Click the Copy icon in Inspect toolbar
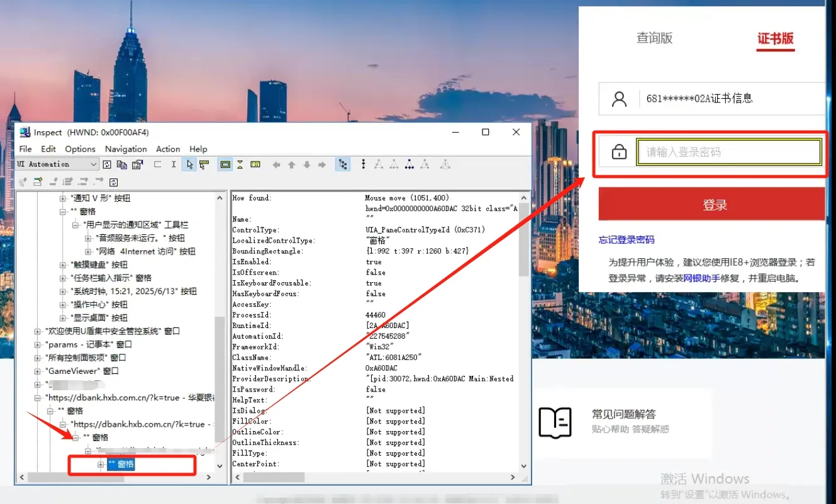The width and height of the screenshot is (836, 504). (x=122, y=165)
